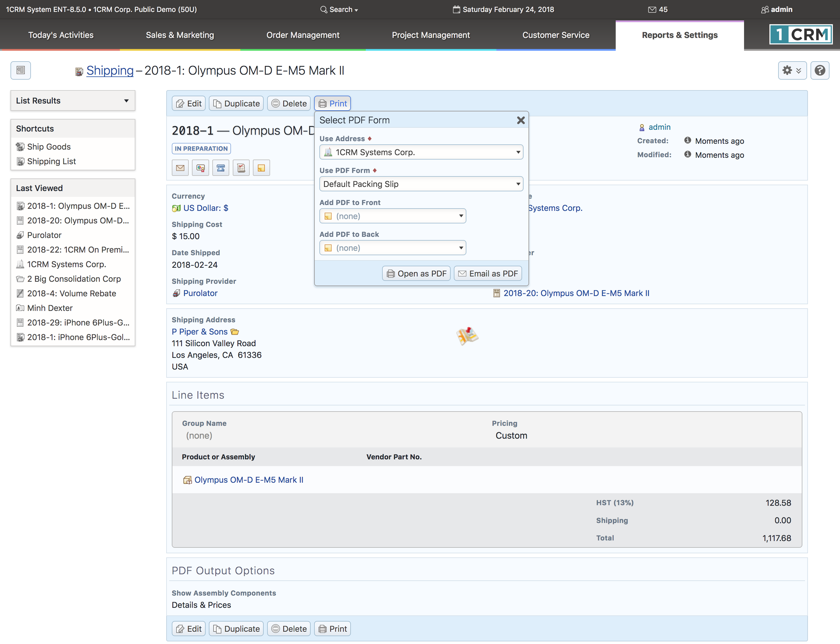Open last viewed 2018-1: iPhone 6Plus-Gol...
The image size is (840, 644).
coord(78,337)
